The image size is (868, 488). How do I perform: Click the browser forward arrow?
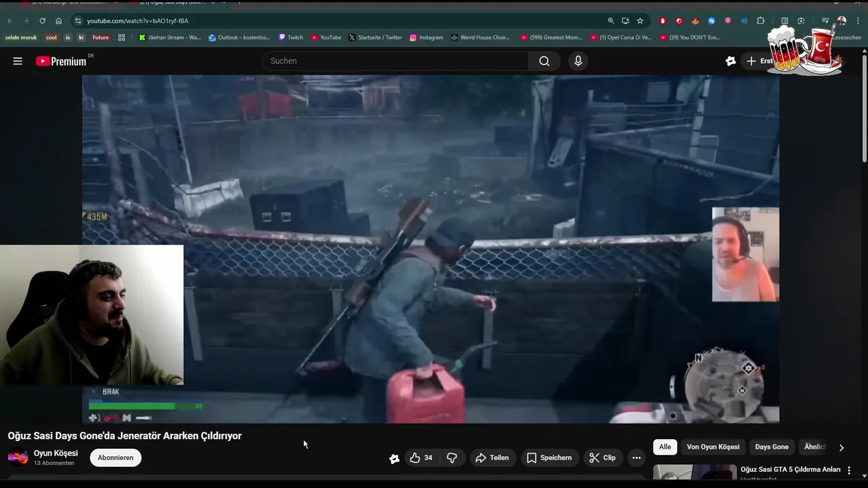(x=26, y=21)
